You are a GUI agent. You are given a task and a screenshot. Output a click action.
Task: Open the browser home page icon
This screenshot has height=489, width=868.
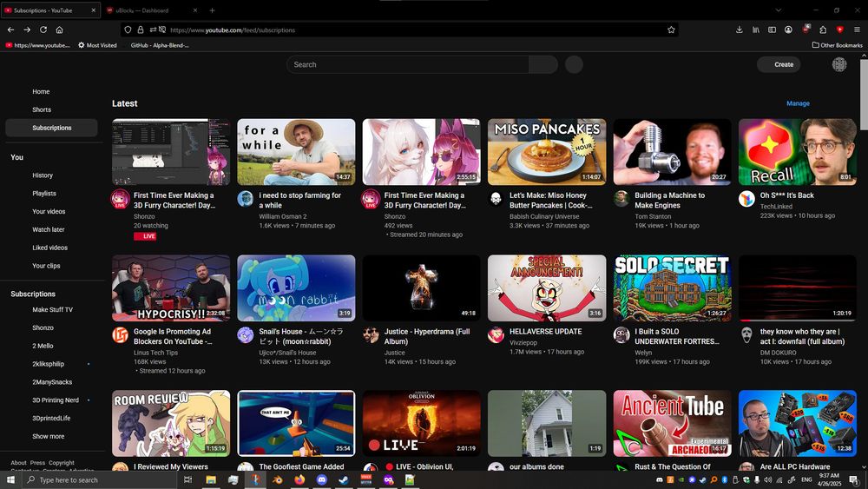click(x=59, y=30)
